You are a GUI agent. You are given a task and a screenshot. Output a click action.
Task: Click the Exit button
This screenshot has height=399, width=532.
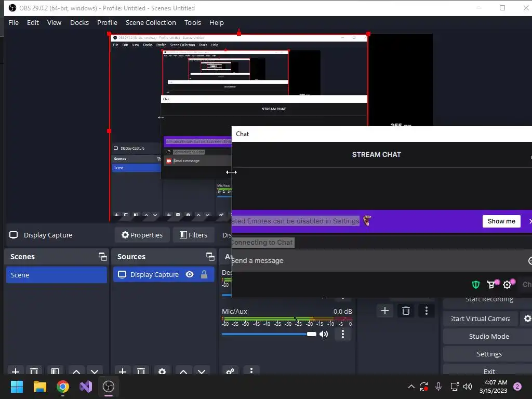click(488, 371)
